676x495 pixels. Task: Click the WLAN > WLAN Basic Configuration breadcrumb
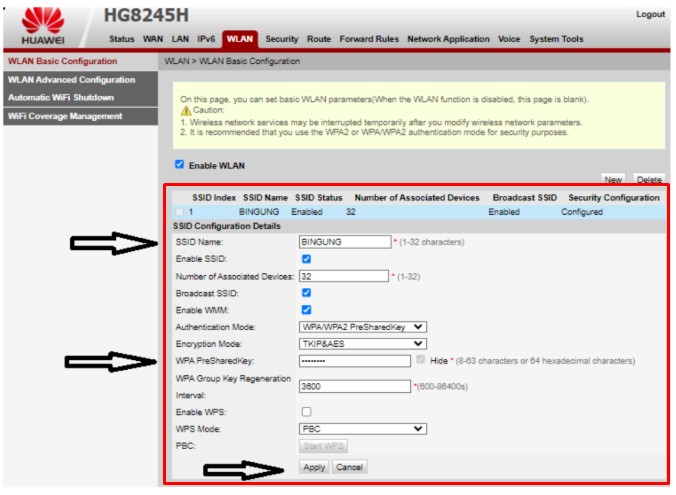232,61
